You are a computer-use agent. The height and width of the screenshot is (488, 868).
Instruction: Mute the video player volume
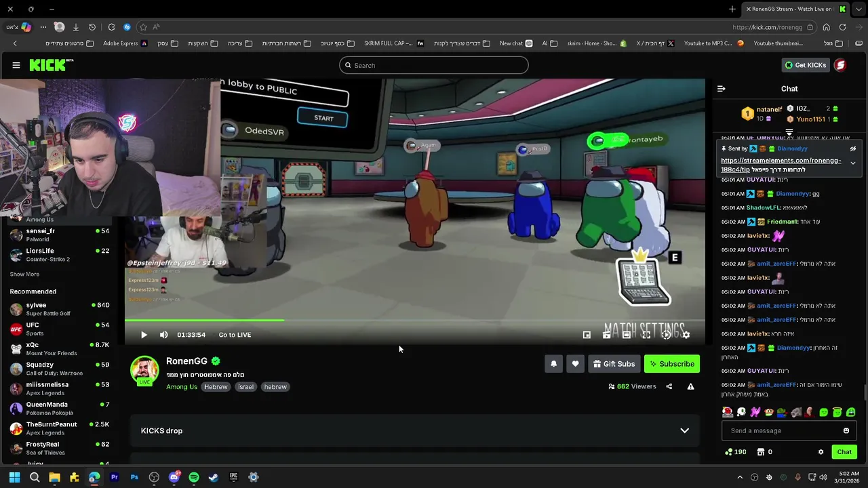click(163, 335)
